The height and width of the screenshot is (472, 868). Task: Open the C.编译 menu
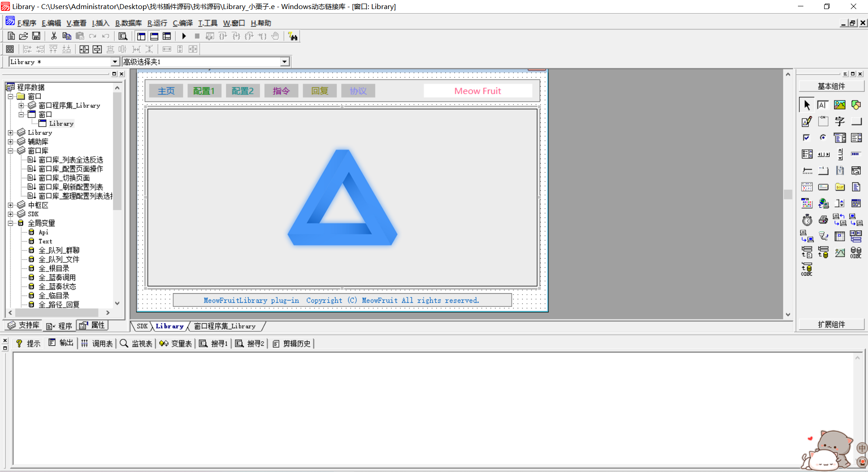pos(183,23)
